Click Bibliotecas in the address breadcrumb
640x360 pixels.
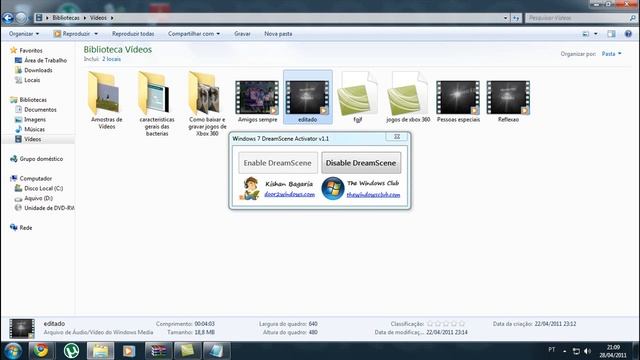[x=66, y=18]
